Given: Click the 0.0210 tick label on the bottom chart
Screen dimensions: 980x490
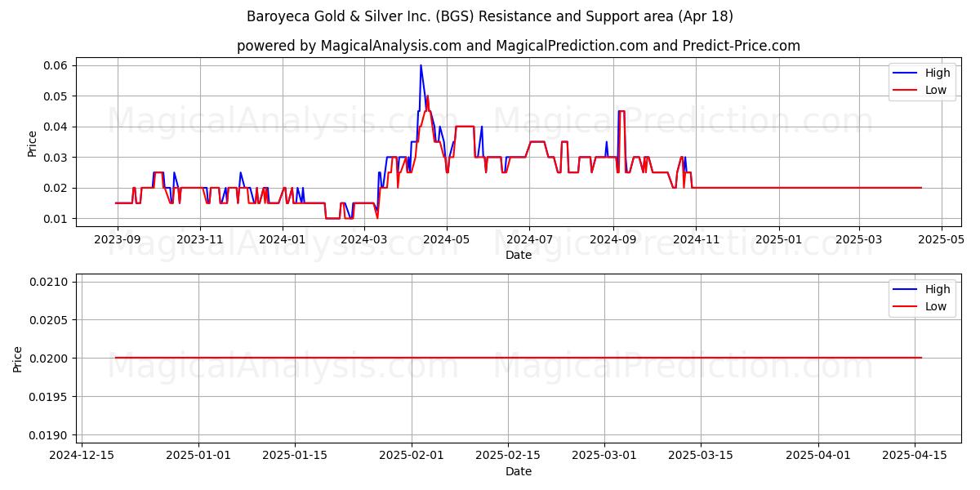Looking at the screenshot, I should [x=47, y=282].
